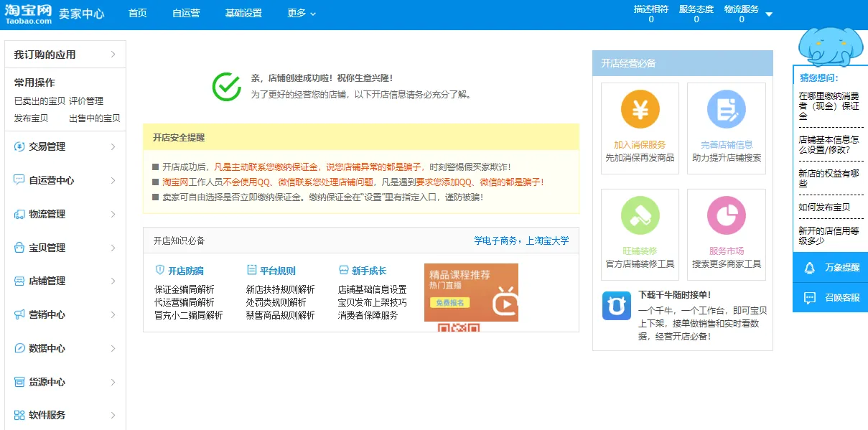Open the 基础设置 navigation item
Screen dimensions: 868x430
click(243, 13)
